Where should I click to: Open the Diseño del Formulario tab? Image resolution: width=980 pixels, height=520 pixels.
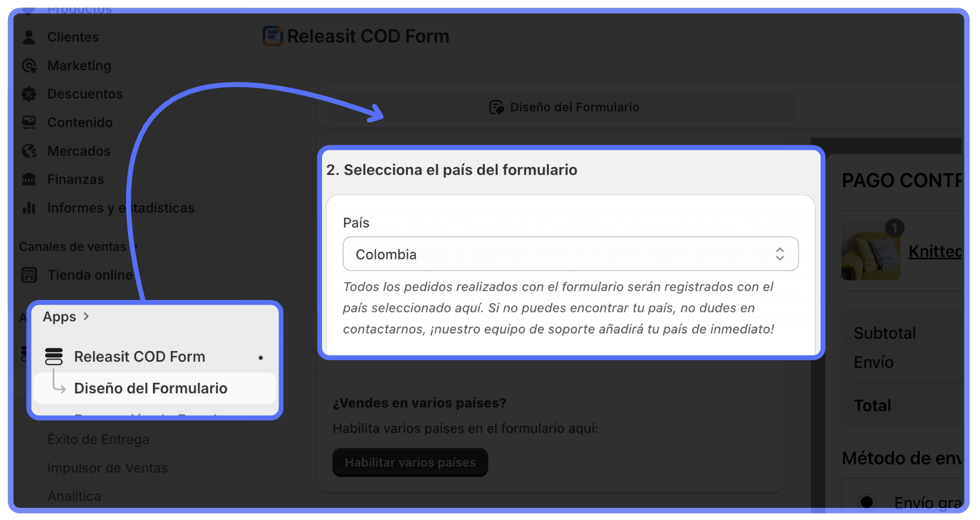pyautogui.click(x=564, y=108)
